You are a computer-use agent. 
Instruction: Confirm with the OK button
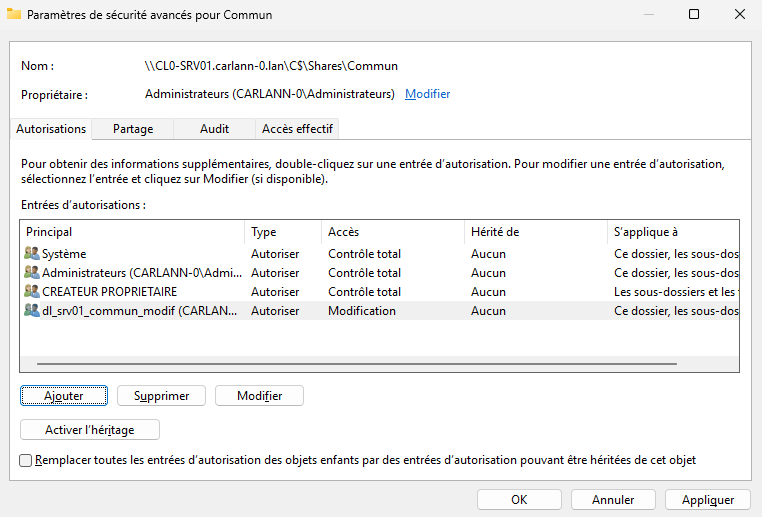click(519, 500)
